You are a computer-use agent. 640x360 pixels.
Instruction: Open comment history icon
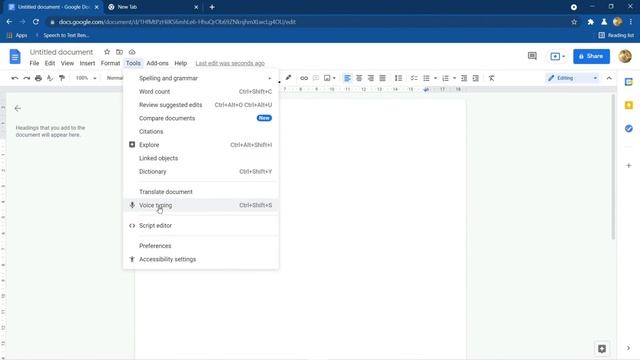coord(532,56)
